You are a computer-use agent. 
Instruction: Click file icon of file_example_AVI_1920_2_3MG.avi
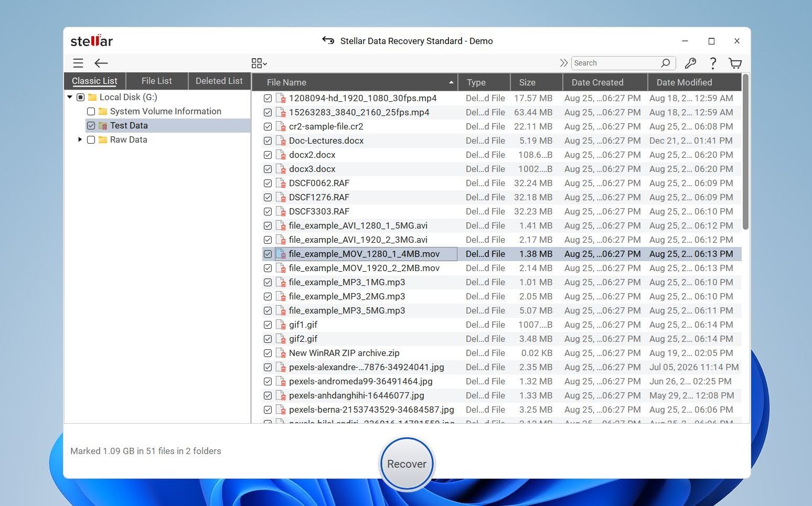tap(281, 240)
